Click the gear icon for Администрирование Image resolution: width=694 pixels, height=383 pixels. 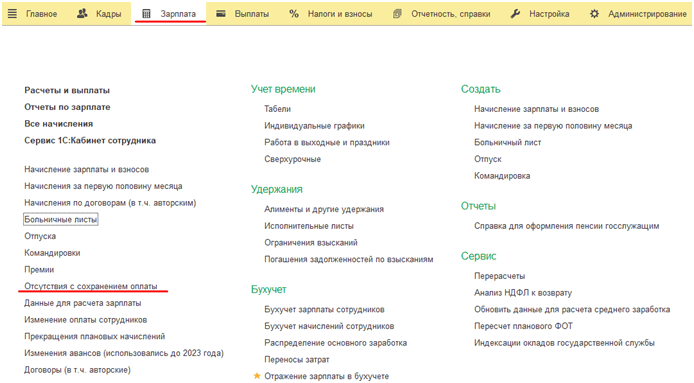click(x=594, y=14)
